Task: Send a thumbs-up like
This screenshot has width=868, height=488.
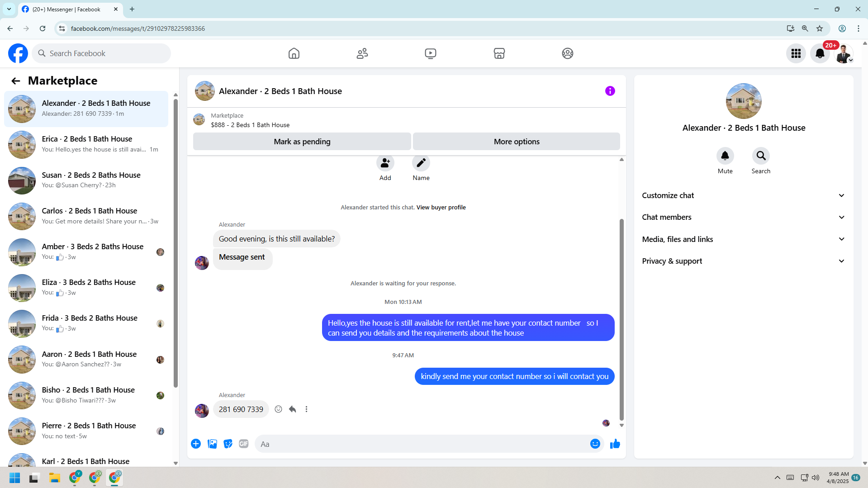Action: click(x=615, y=444)
